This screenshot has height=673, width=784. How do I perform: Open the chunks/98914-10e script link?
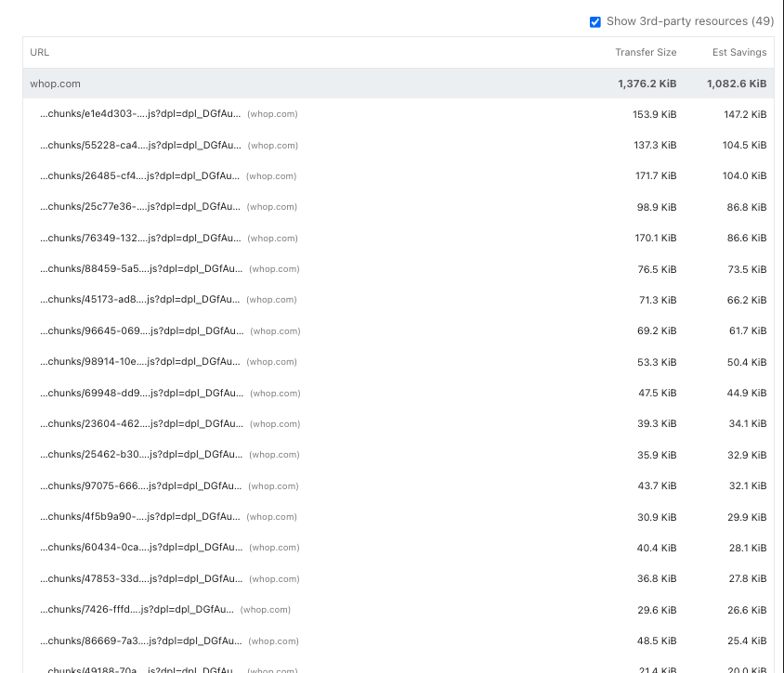click(140, 362)
